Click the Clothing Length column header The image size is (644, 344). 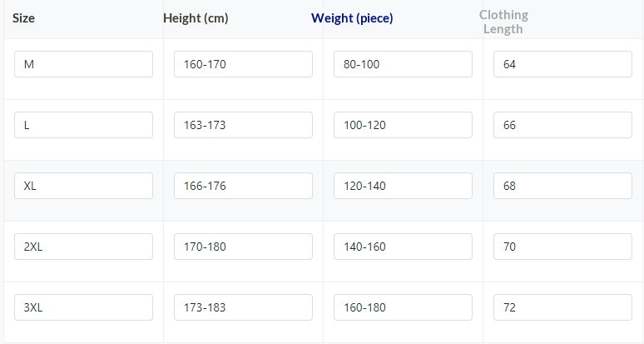point(503,22)
